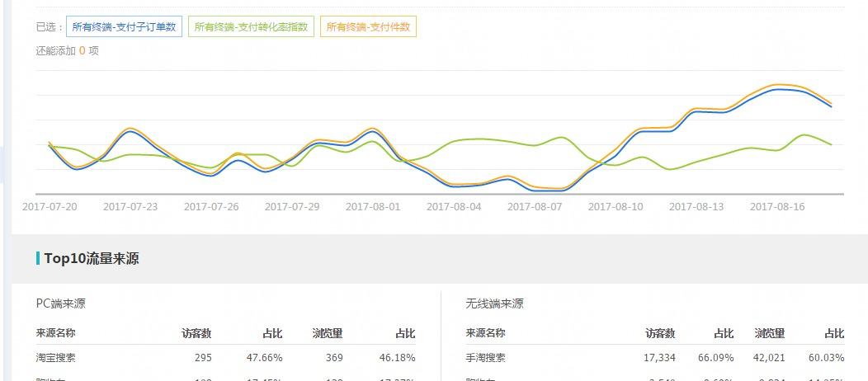Select the 2017-08-10 date label on the chart axis

tap(616, 207)
